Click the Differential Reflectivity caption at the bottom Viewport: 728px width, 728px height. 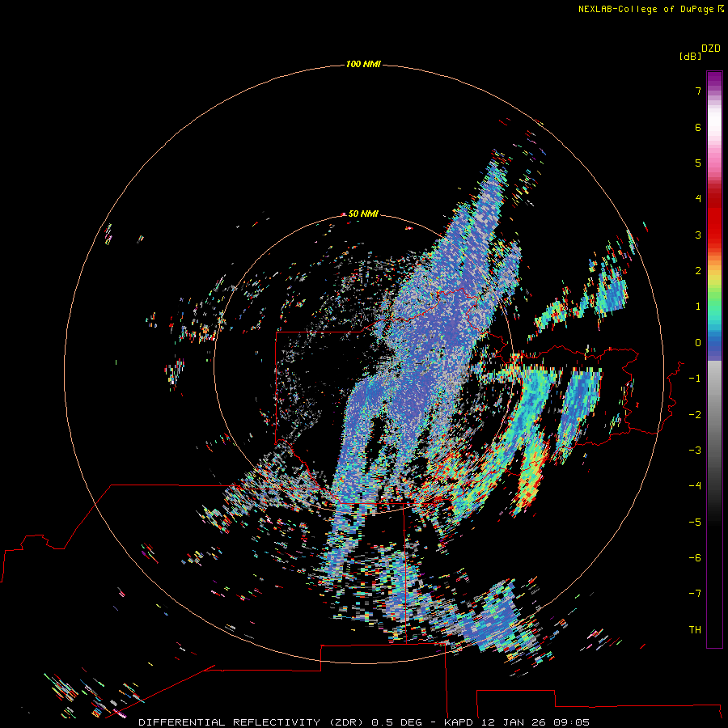click(x=364, y=722)
